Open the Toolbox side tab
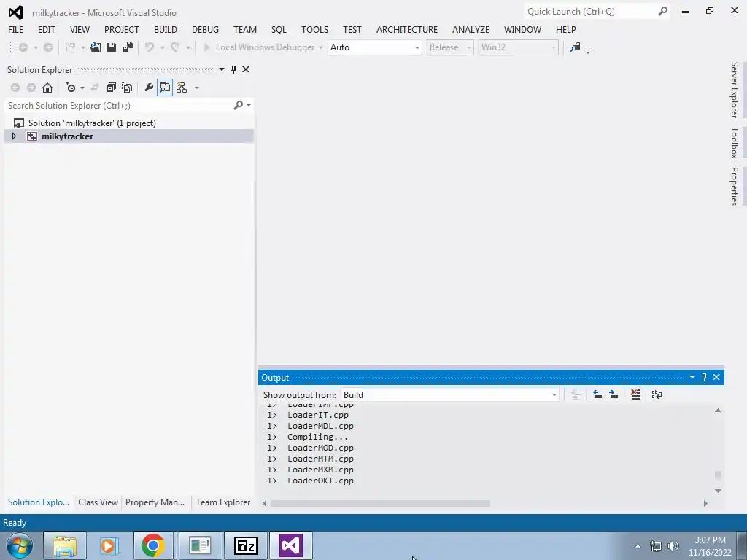 735,142
